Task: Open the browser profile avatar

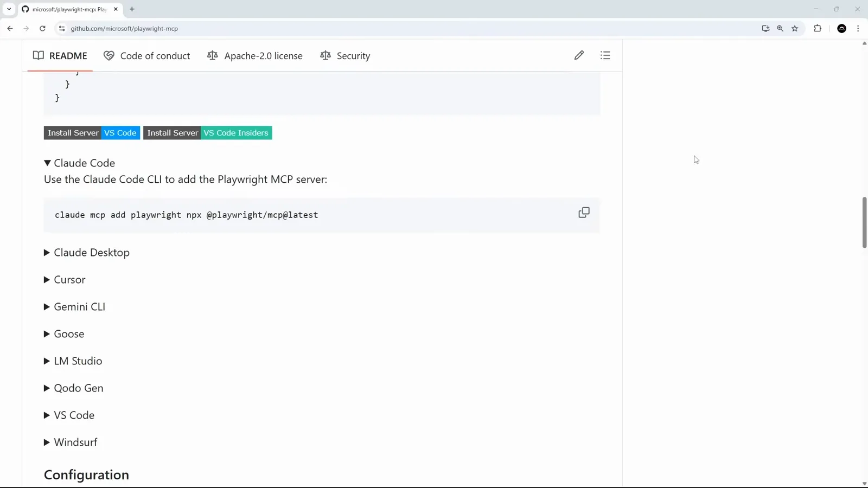Action: [842, 28]
